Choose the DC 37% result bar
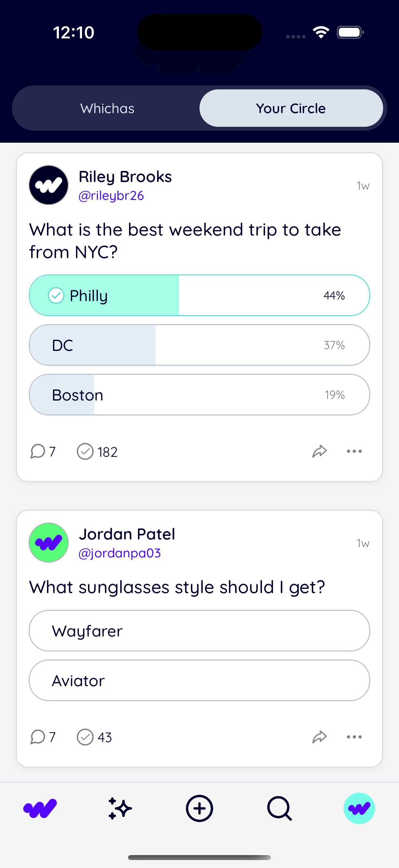The image size is (399, 868). (199, 345)
